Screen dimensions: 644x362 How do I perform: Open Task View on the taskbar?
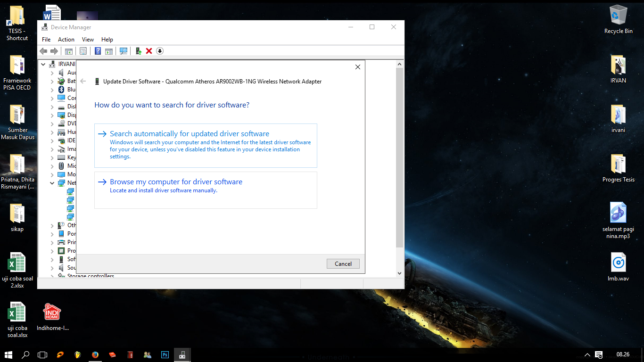tap(43, 354)
